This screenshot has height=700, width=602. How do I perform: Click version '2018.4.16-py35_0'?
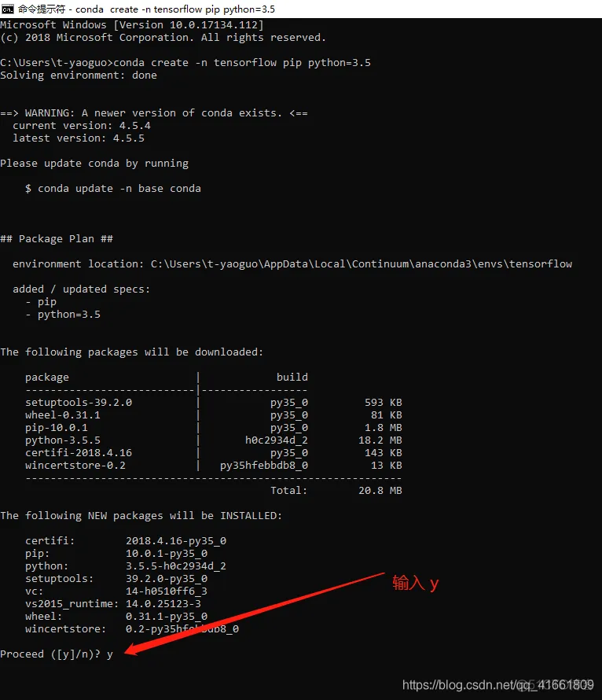(176, 541)
